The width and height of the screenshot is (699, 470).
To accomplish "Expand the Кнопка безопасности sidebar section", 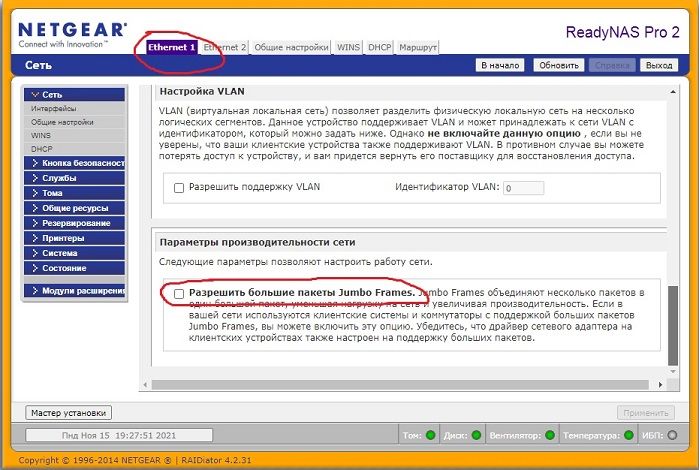I will click(74, 163).
